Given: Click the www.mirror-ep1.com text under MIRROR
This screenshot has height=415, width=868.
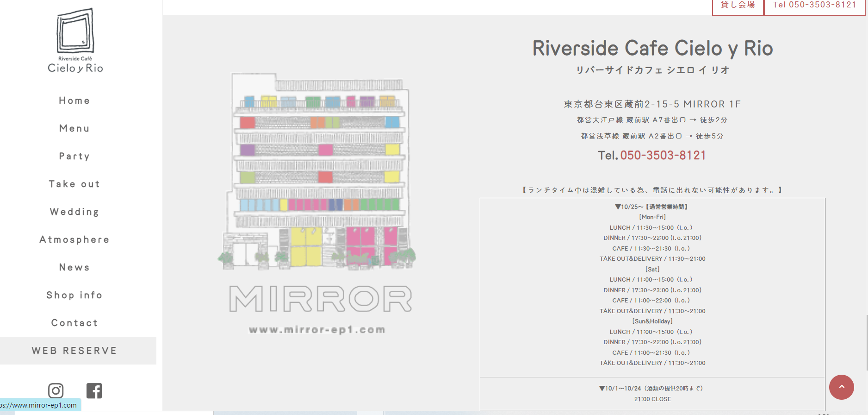Looking at the screenshot, I should coord(317,330).
